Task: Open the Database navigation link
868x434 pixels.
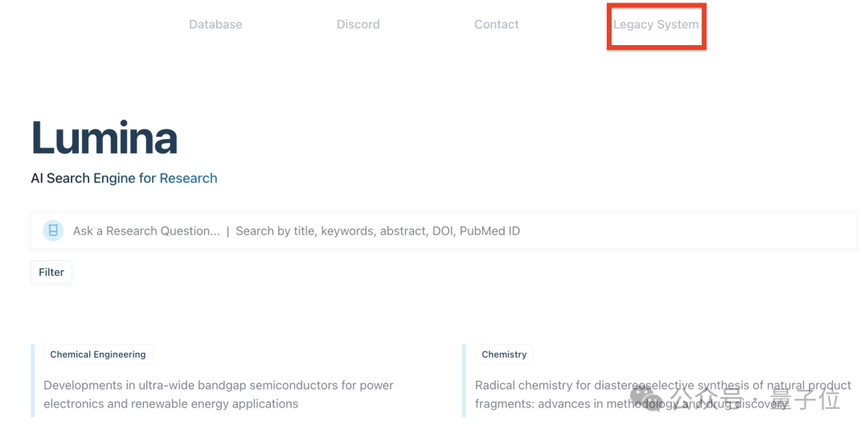Action: point(215,24)
